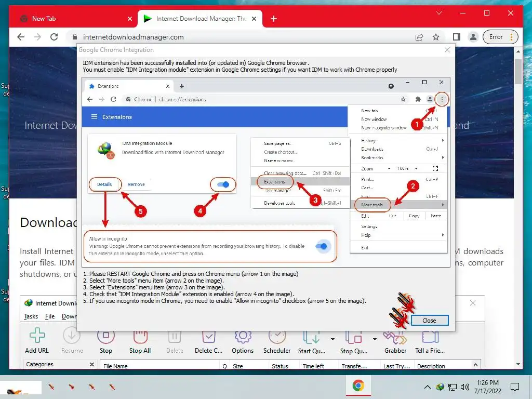View site information via the padlock icon
Screen dimensions: 532x399
coord(75,37)
